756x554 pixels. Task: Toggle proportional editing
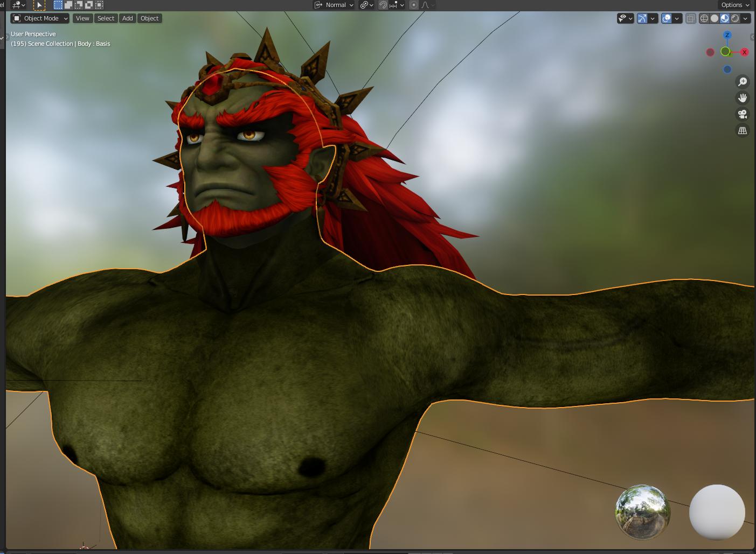pos(414,5)
